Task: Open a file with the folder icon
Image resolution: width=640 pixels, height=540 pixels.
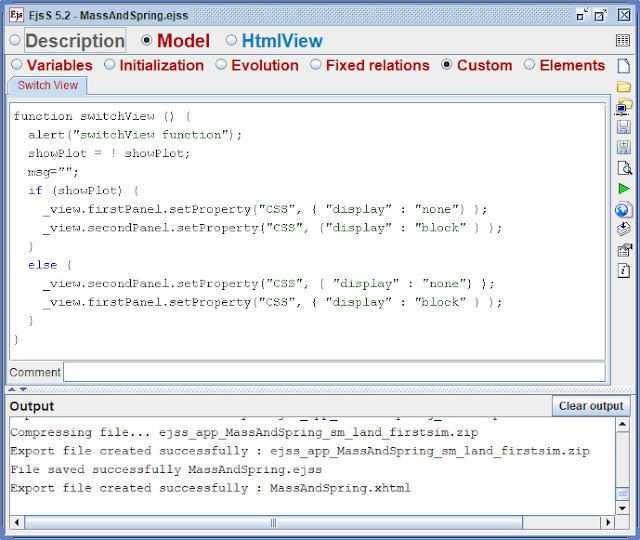Action: point(623,87)
